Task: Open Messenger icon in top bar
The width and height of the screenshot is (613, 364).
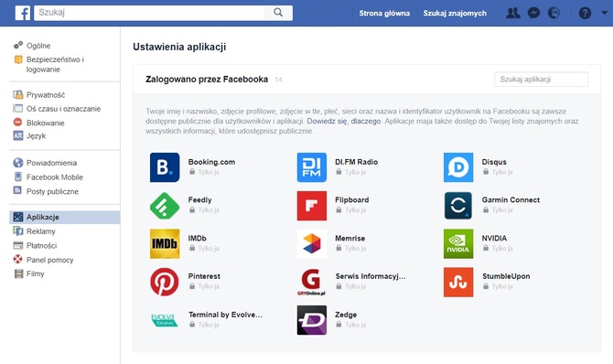Action: click(x=533, y=13)
